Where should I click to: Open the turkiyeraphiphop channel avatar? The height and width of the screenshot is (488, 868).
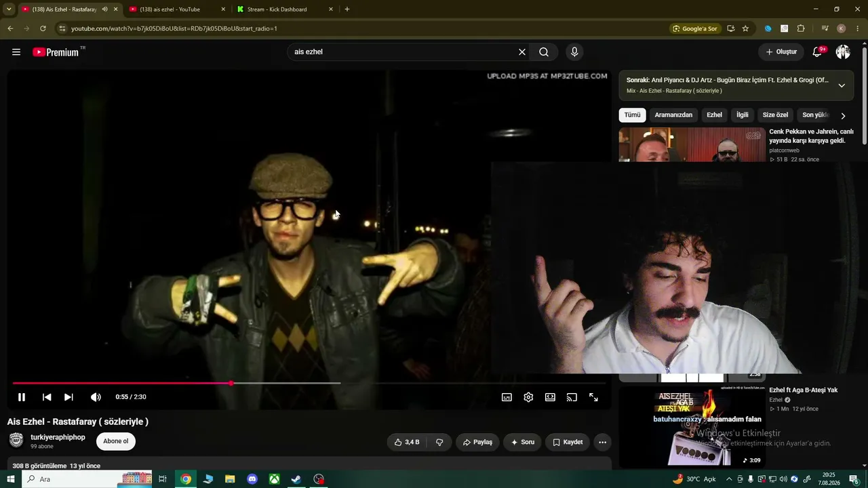[x=16, y=441]
